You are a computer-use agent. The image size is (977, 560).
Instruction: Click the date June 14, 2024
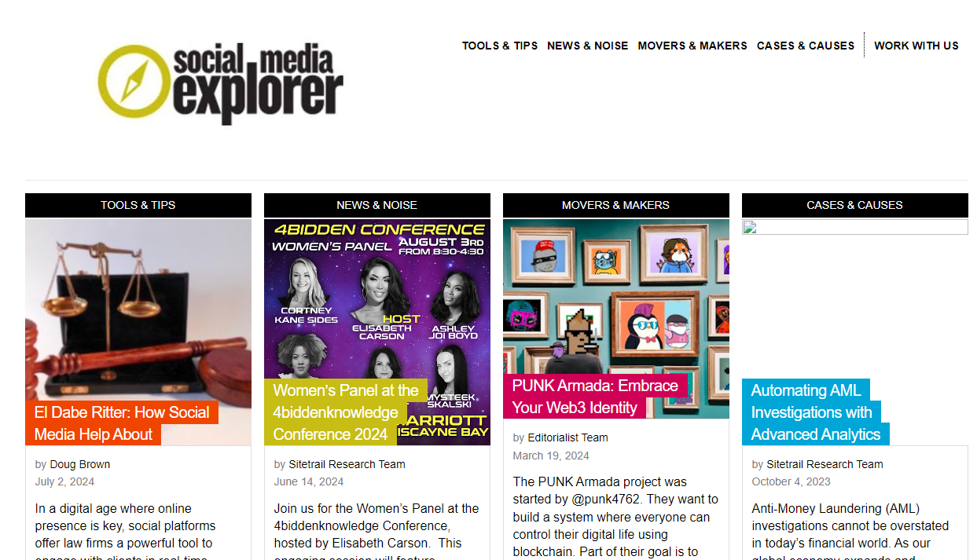[309, 481]
